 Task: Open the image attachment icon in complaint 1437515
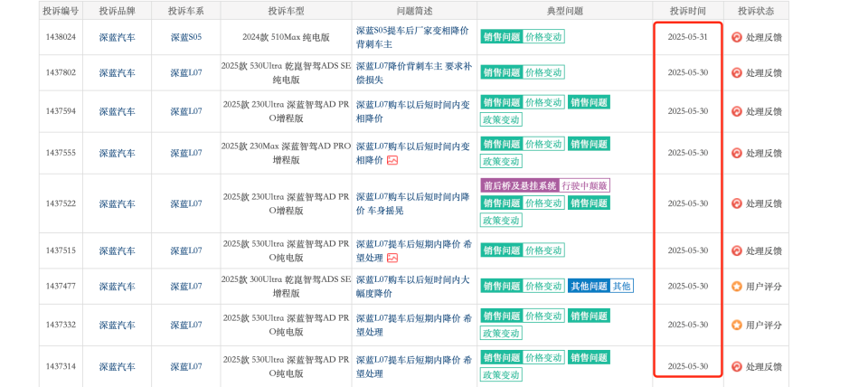click(x=392, y=258)
